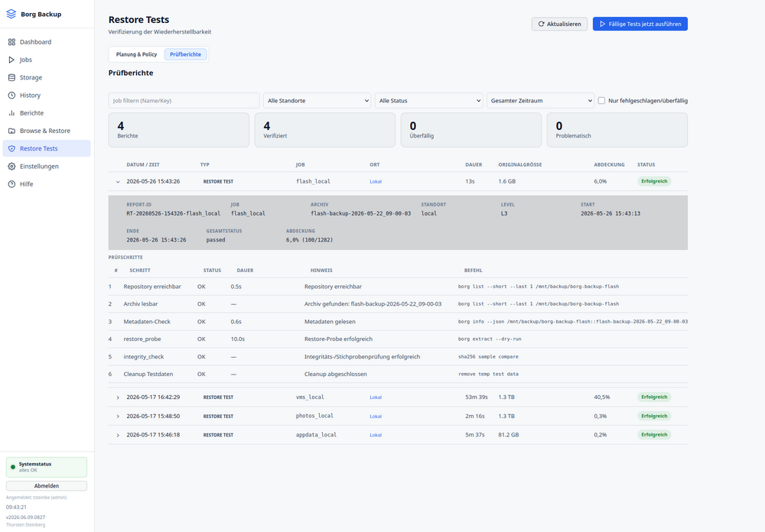The height and width of the screenshot is (532, 765).
Task: Open Berichte via bar chart icon
Action: pyautogui.click(x=11, y=112)
